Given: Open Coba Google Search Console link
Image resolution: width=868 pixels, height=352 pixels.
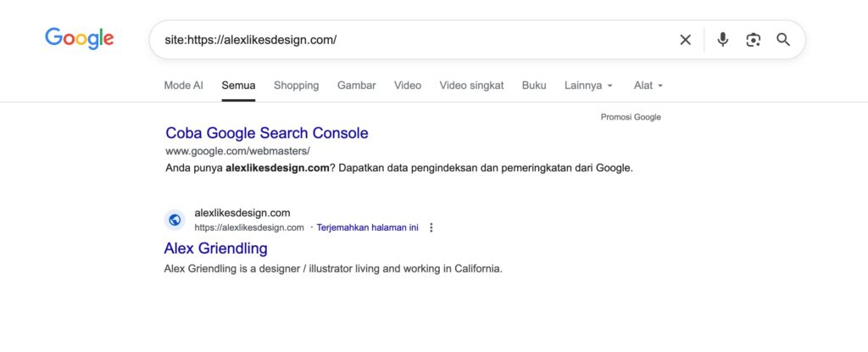Looking at the screenshot, I should [267, 133].
